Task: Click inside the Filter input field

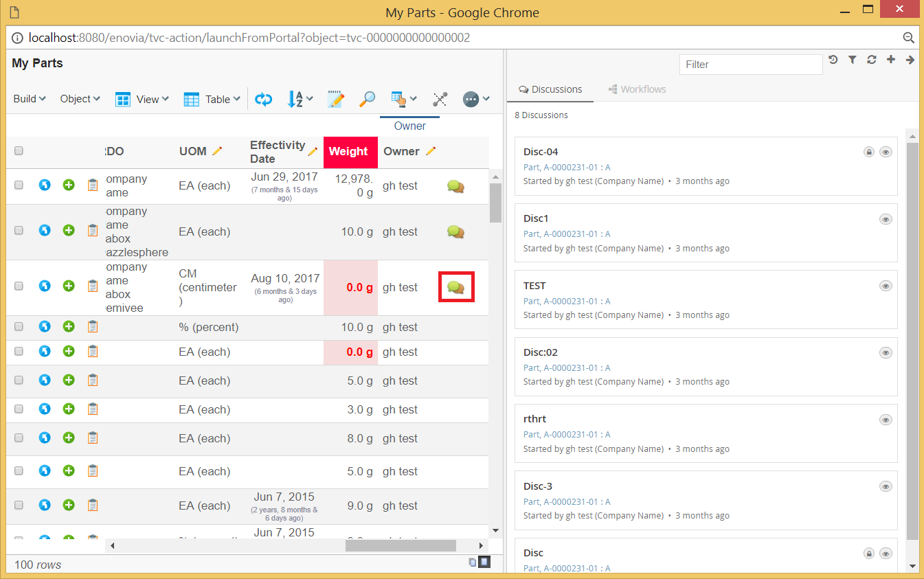Action: (x=750, y=64)
